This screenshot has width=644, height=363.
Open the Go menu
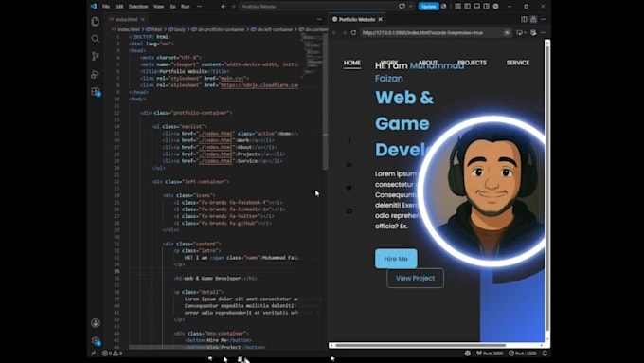point(172,7)
